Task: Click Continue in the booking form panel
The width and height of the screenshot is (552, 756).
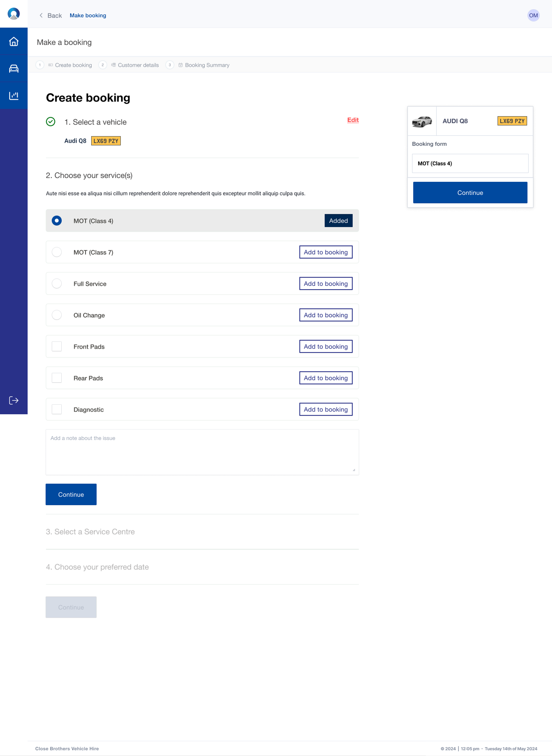Action: pos(470,193)
